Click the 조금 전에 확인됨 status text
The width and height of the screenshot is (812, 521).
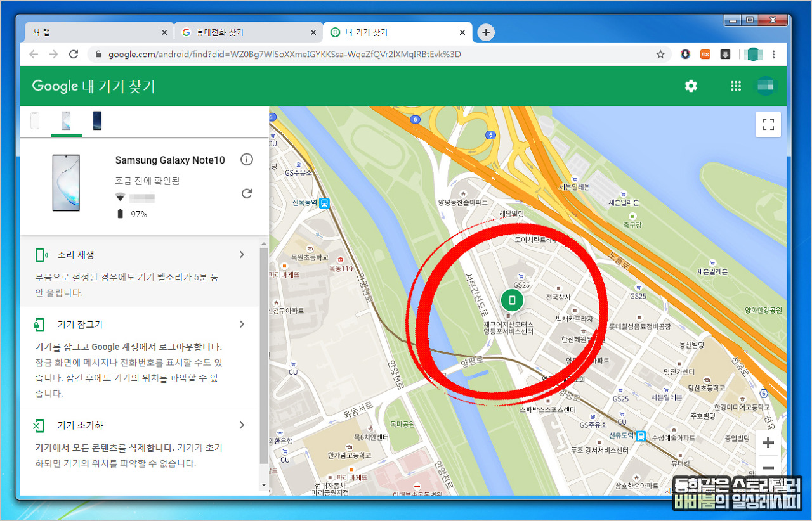coord(147,181)
